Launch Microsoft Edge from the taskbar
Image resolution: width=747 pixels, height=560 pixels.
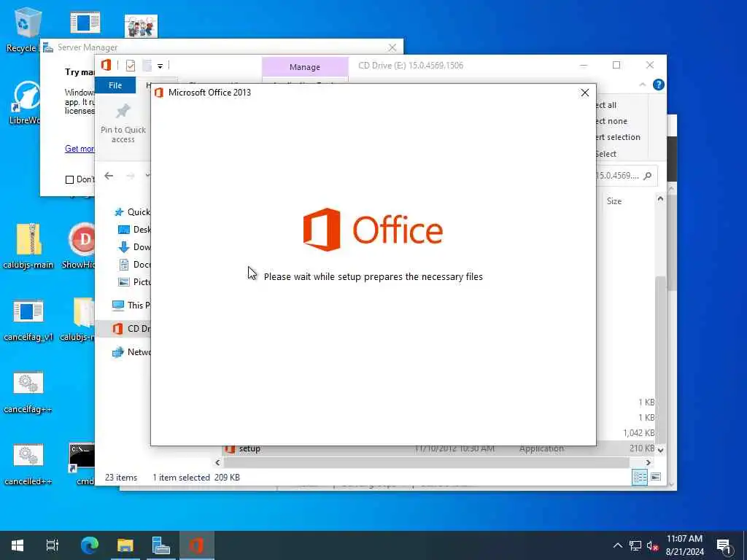pyautogui.click(x=90, y=545)
